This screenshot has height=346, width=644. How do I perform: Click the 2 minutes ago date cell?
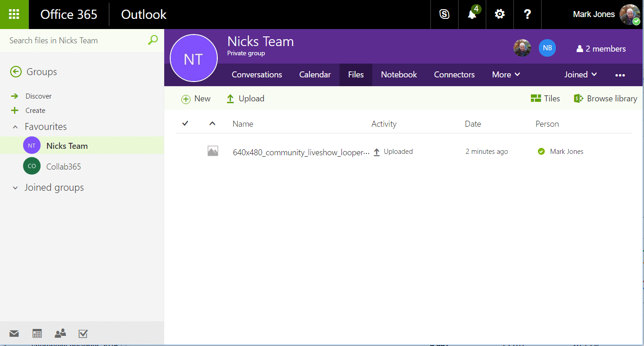487,151
